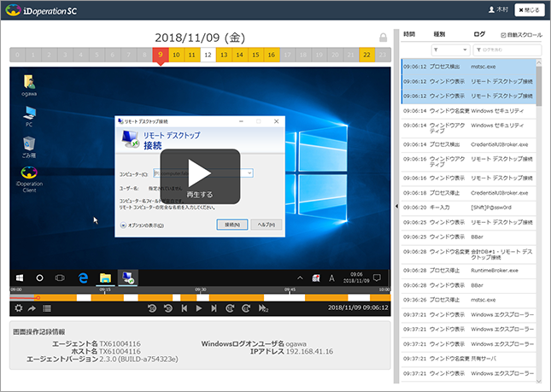The width and height of the screenshot is (551, 392).
Task: Click log list scroll-down arrow
Action: pos(539,381)
